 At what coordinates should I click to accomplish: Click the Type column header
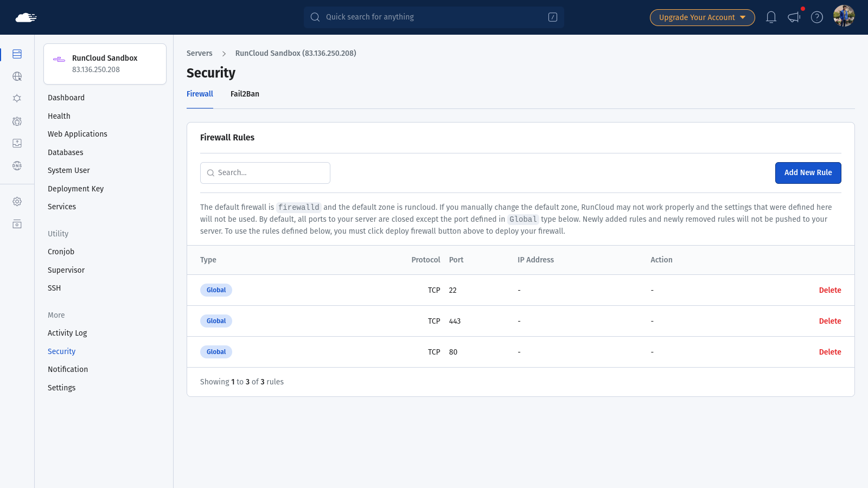pyautogui.click(x=208, y=260)
